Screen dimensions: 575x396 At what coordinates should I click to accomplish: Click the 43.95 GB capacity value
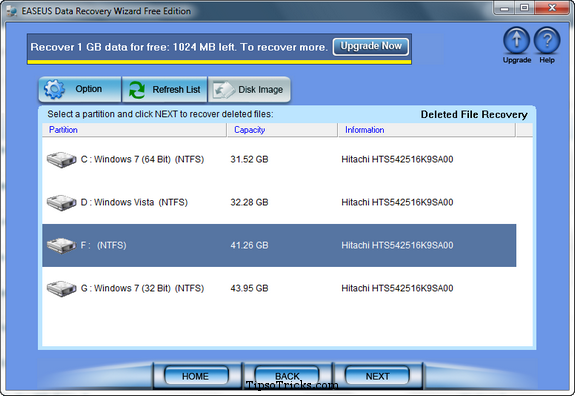249,288
